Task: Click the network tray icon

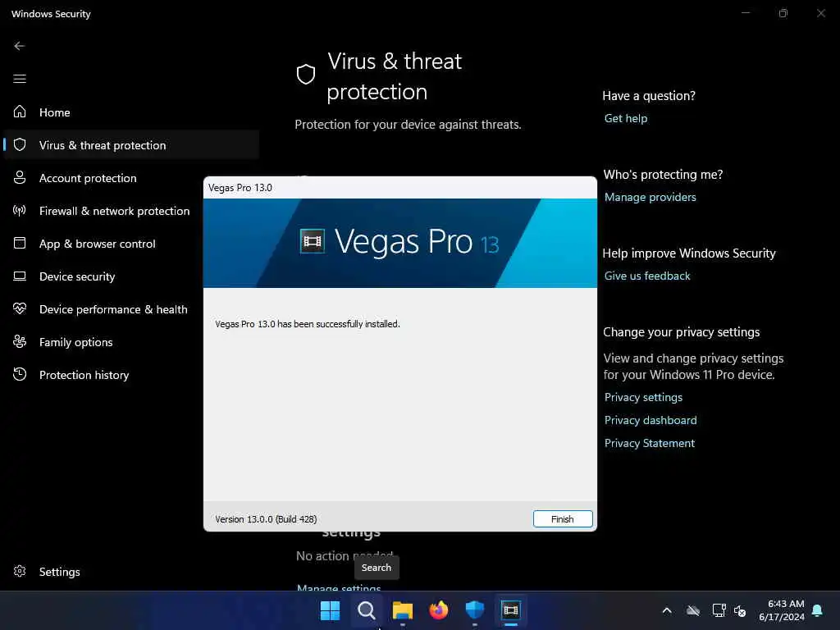Action: pyautogui.click(x=719, y=610)
